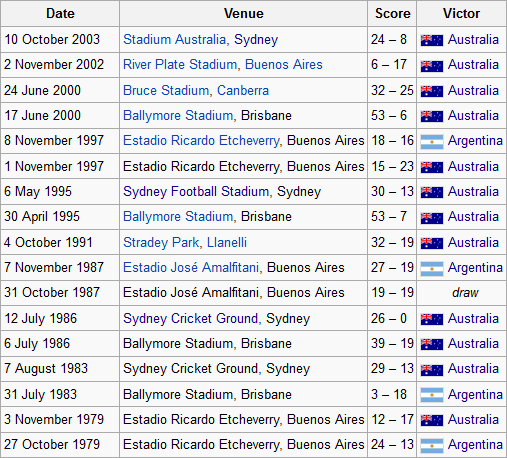Follow the Canberra link

[243, 90]
